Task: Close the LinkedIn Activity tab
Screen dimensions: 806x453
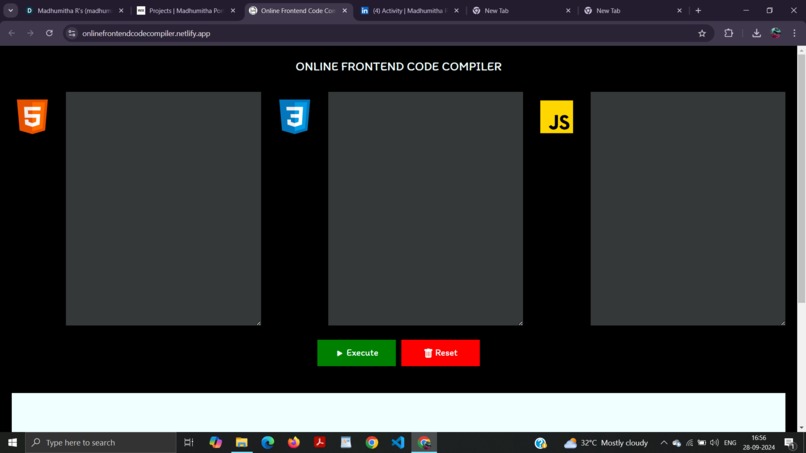Action: pos(456,10)
